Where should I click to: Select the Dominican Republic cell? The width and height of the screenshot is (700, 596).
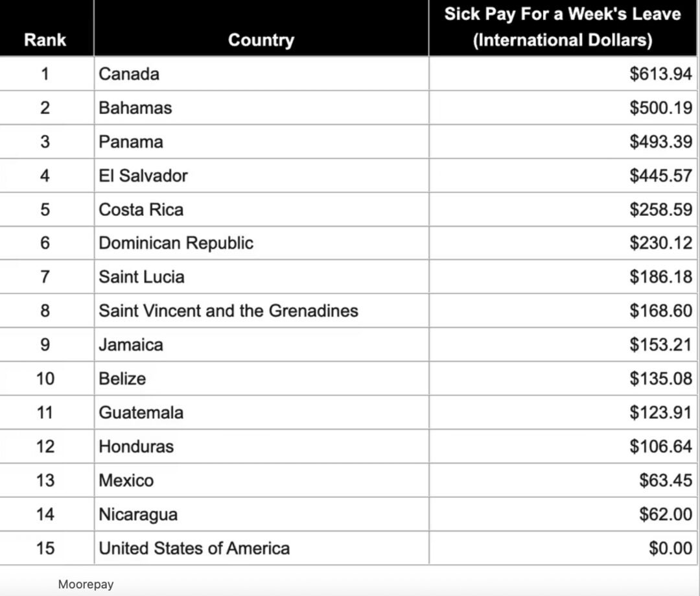pyautogui.click(x=176, y=243)
